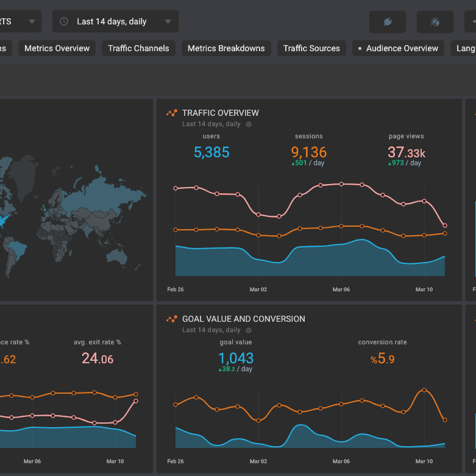Switch to the Metrics Overview tab
Screen dimensions: 476x476
click(x=57, y=48)
